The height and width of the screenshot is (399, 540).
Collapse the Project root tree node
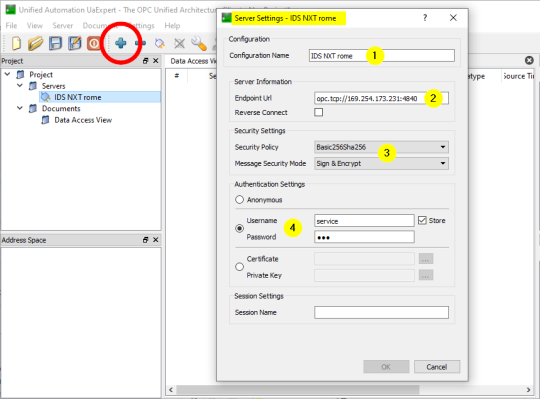[x=7, y=74]
